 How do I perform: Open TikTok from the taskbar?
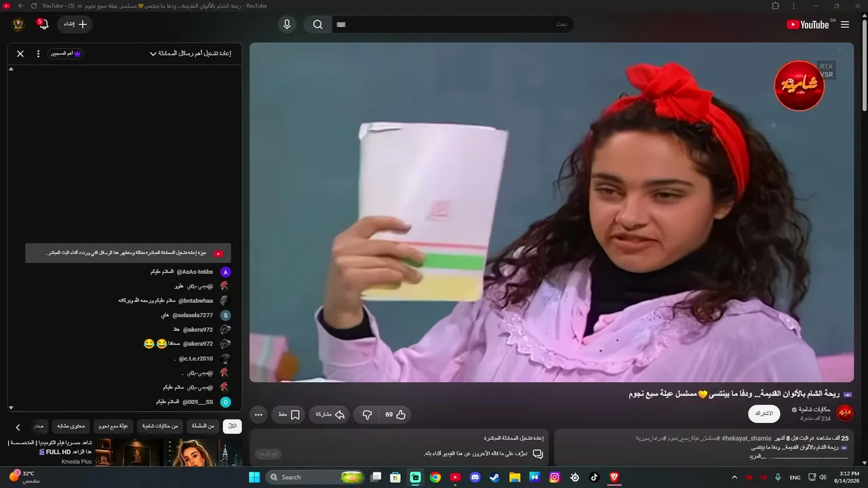[595, 477]
